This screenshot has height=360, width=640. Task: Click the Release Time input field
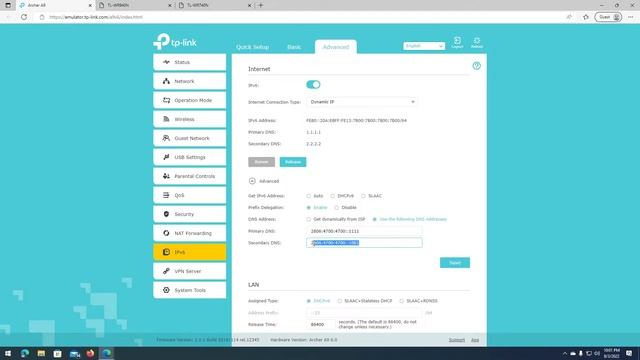coord(320,324)
